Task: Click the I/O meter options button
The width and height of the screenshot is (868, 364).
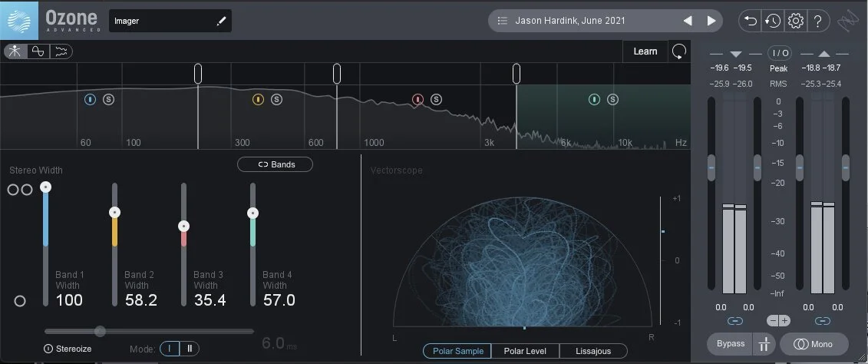Action: (780, 53)
